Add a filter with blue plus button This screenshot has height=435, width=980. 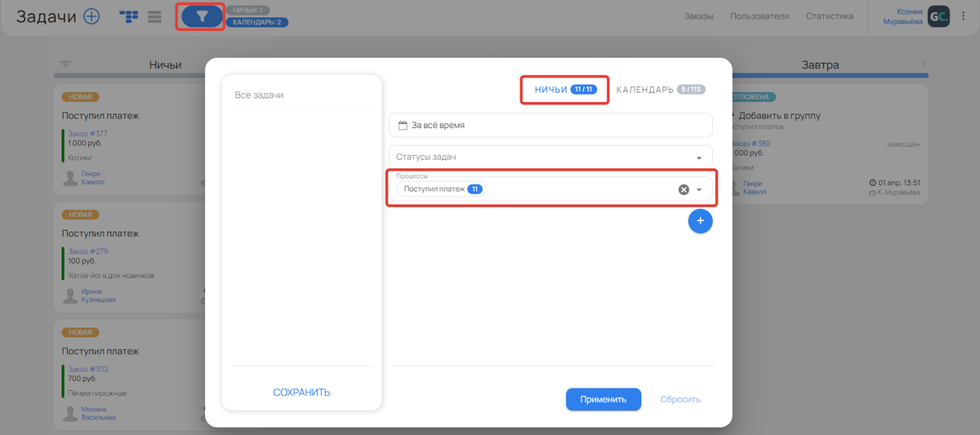[700, 221]
